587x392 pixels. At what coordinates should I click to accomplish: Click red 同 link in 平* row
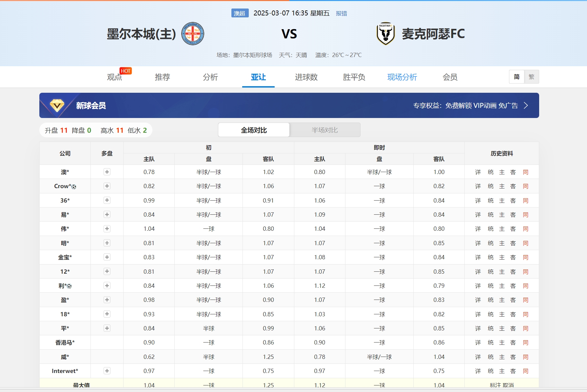click(526, 328)
